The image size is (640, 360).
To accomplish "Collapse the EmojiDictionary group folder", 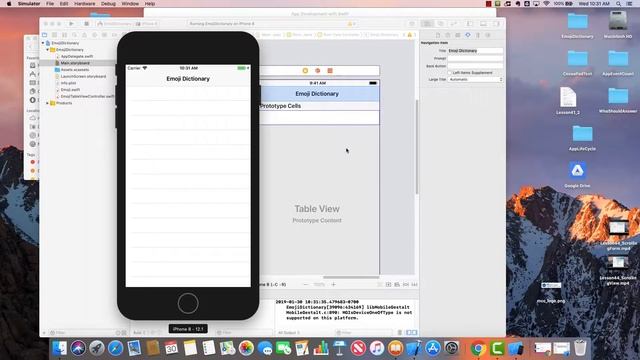I will (48, 49).
